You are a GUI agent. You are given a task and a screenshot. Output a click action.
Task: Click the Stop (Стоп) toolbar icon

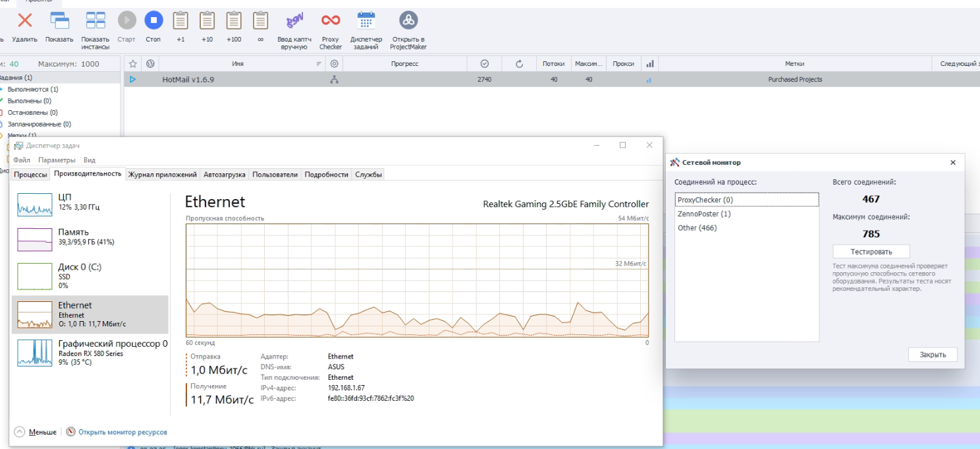click(x=153, y=21)
